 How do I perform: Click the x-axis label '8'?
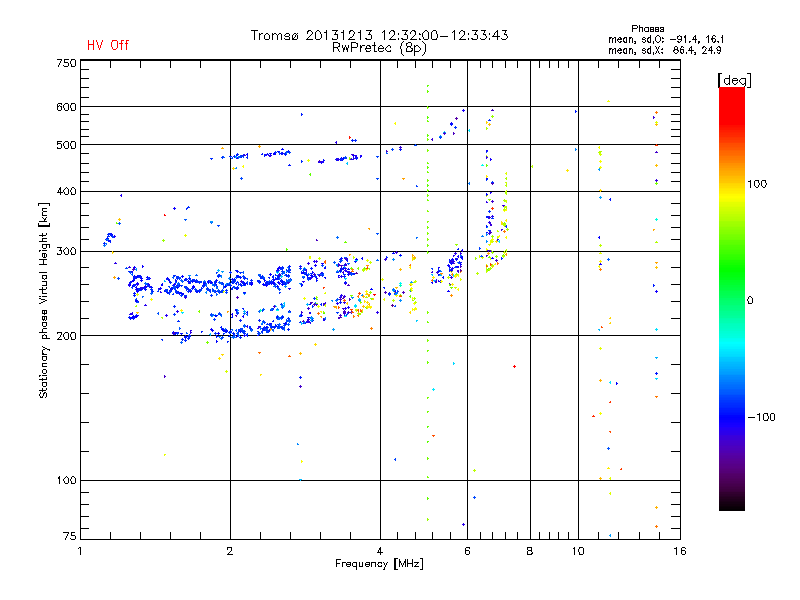pos(530,551)
